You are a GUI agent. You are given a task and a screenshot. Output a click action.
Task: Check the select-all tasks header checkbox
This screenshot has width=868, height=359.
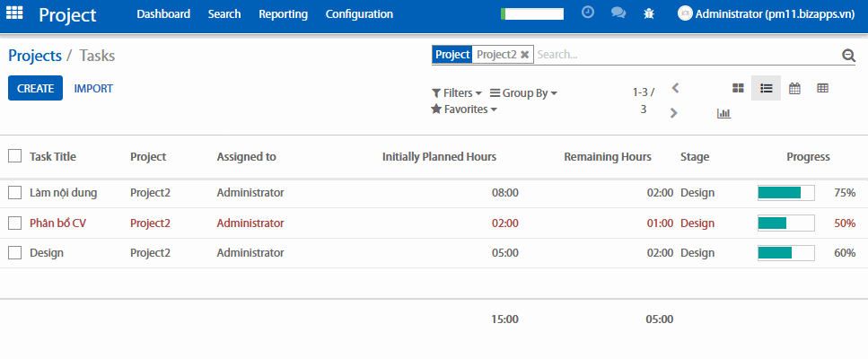click(x=14, y=156)
